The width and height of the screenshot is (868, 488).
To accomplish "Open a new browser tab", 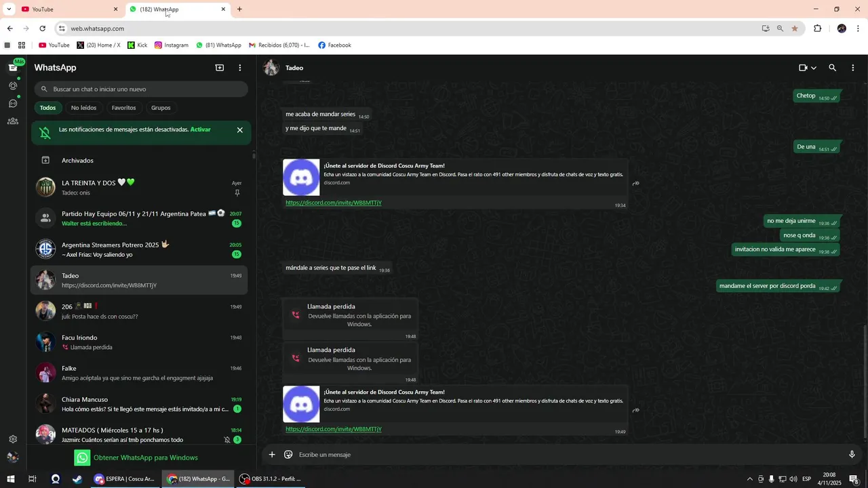I will click(x=239, y=9).
